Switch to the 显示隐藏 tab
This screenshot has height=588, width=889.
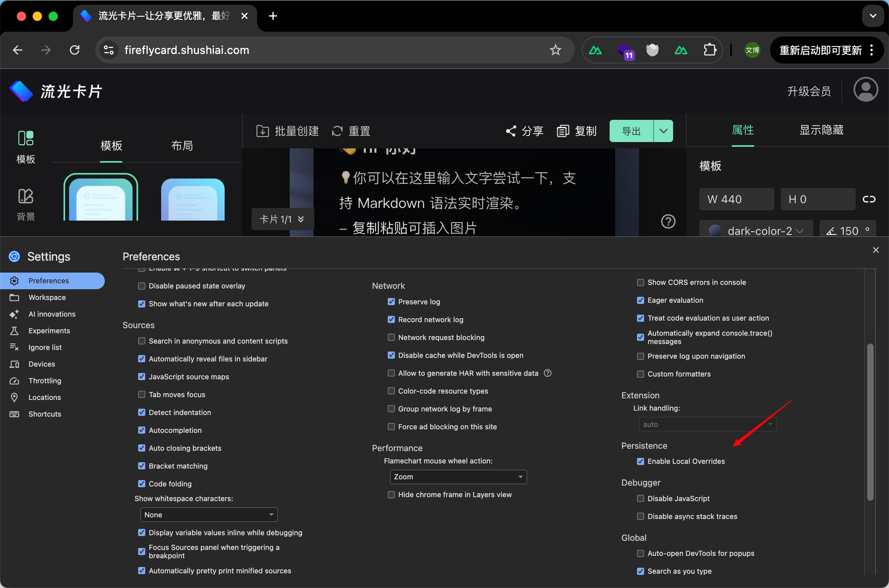pyautogui.click(x=821, y=130)
